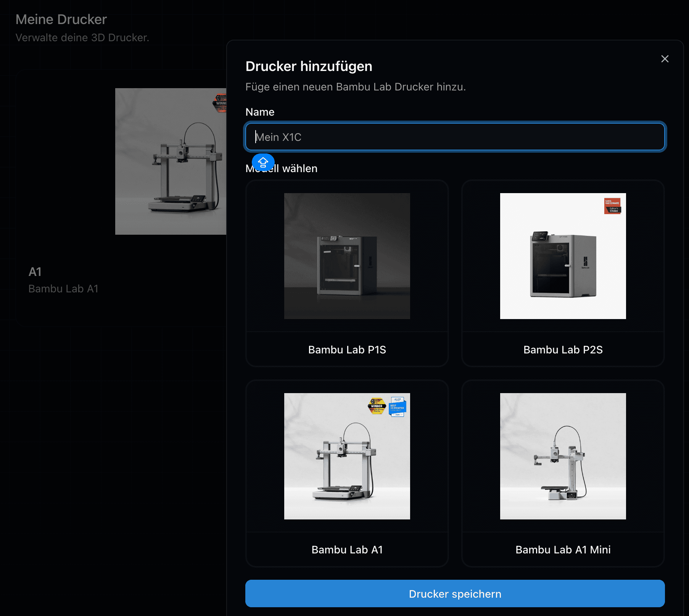This screenshot has height=616, width=689.
Task: Click the Bambu Lab A1 Mini product image
Action: (x=563, y=456)
